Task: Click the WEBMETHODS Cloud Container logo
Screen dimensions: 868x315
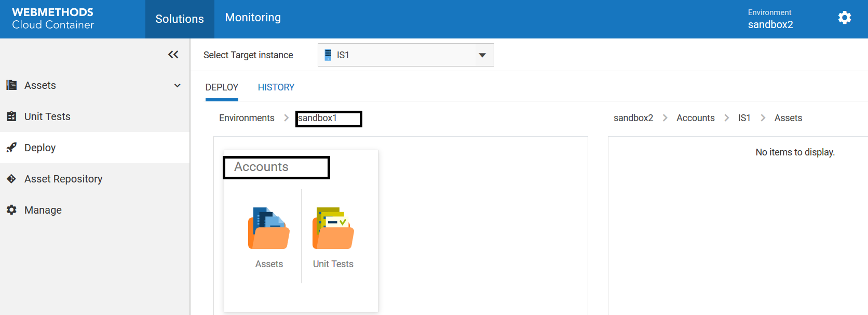Action: pyautogui.click(x=53, y=19)
